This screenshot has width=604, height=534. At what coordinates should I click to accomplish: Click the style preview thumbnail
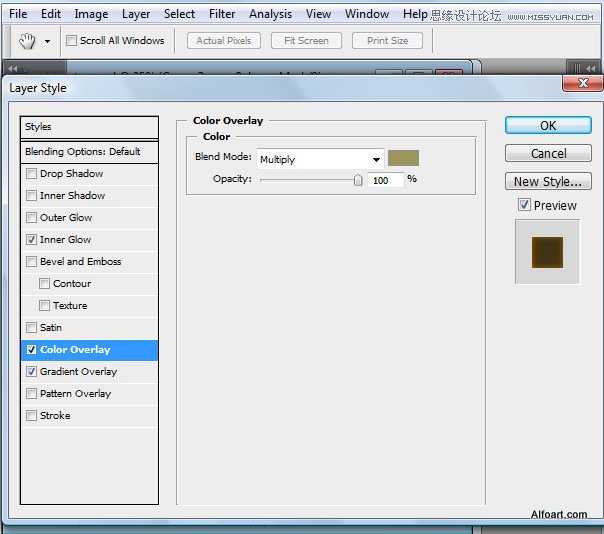click(547, 252)
